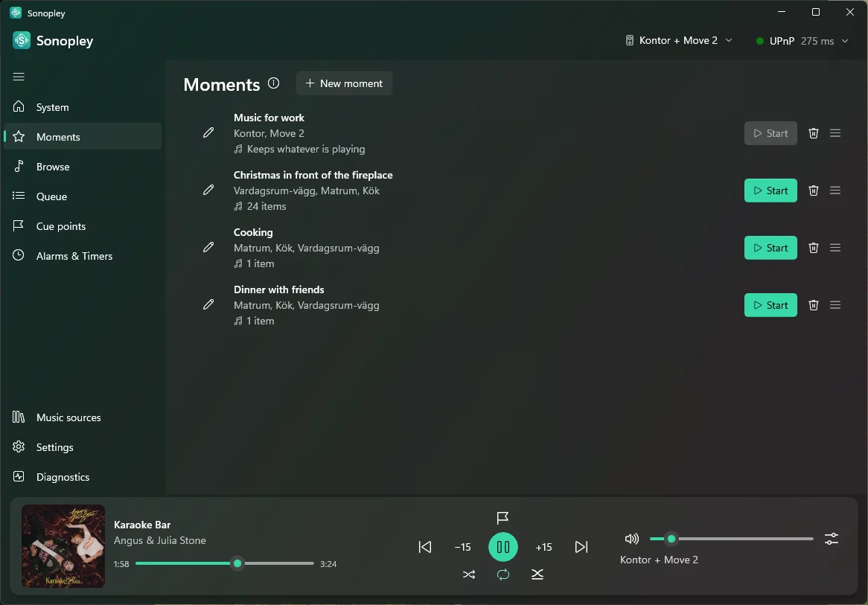This screenshot has width=868, height=605.
Task: Skip forward 15 seconds
Action: click(x=543, y=548)
